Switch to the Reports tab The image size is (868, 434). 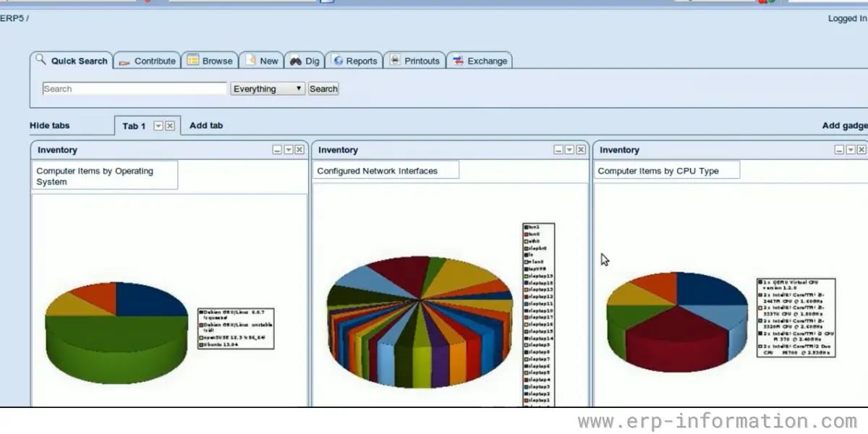[x=354, y=61]
